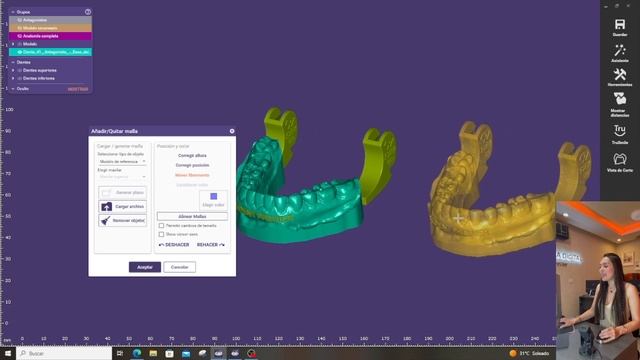This screenshot has height=360, width=640.
Task: Click the Guardar save icon
Action: [620, 24]
